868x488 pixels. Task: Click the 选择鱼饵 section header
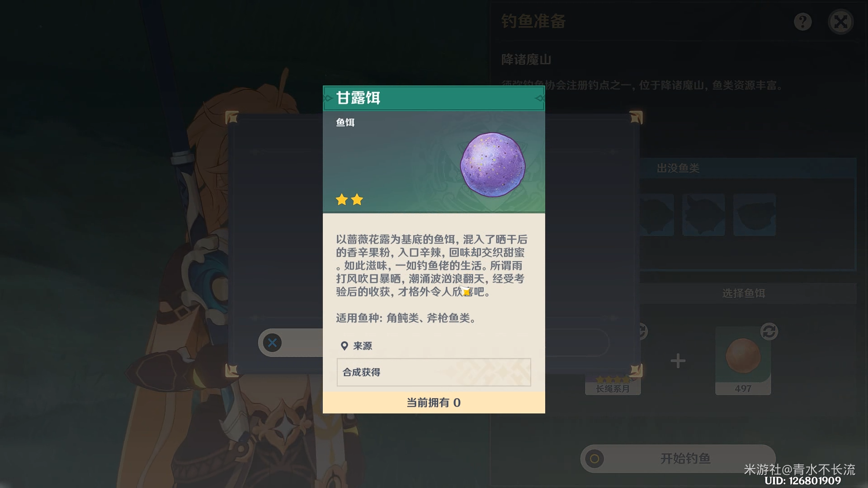(x=744, y=294)
